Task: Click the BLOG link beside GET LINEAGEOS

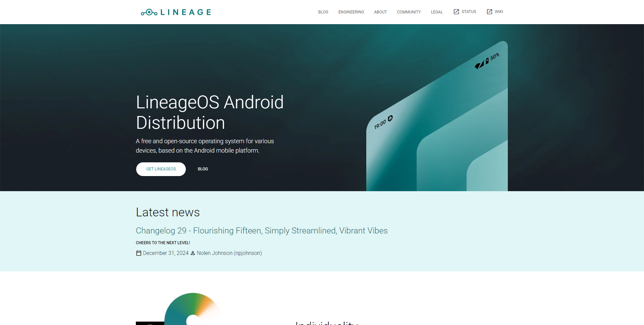Action: click(203, 169)
